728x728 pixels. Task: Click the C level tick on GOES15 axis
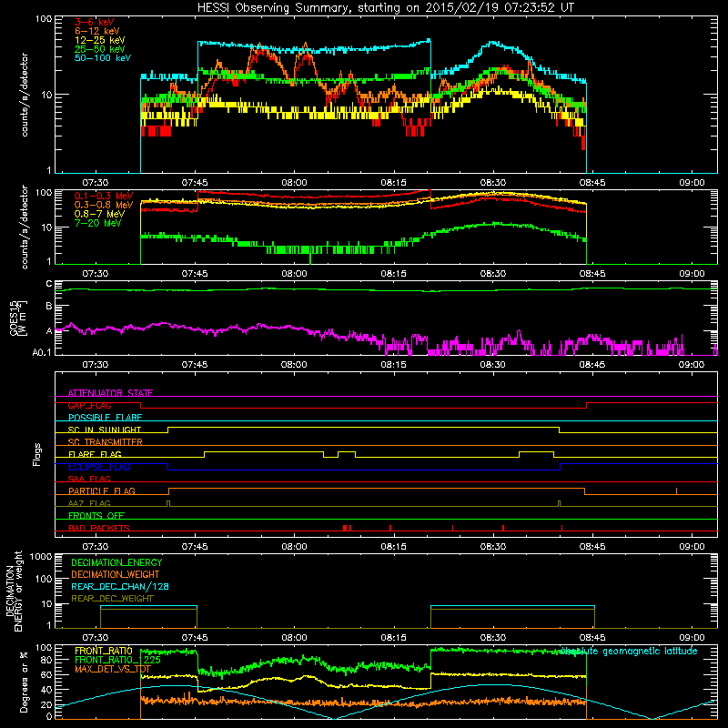49,284
